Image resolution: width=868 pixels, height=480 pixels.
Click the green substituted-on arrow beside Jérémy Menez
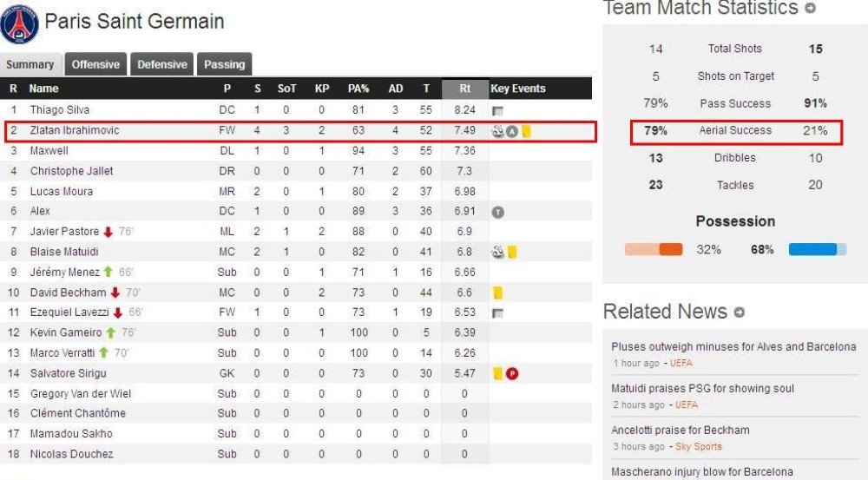(108, 272)
